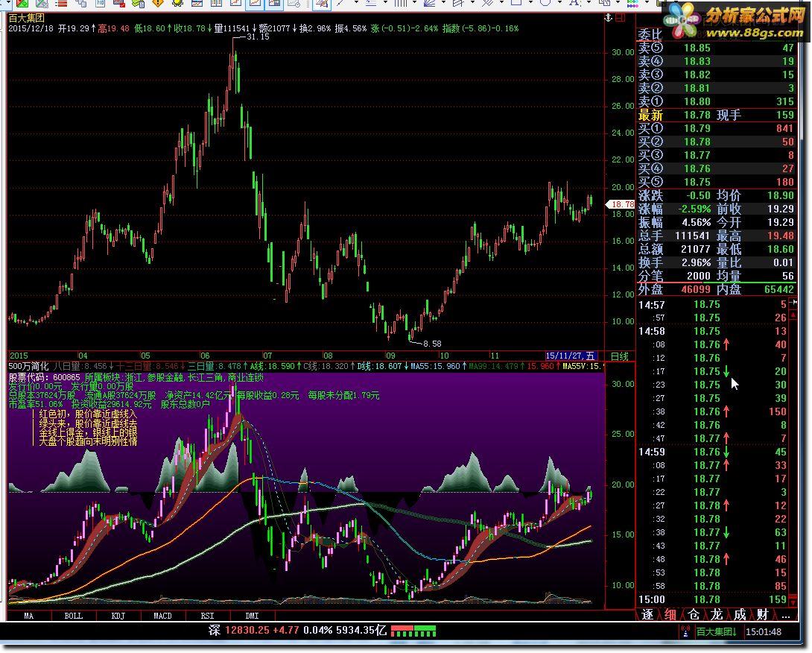Click the 买⑤ 18.75 bid row
The width and height of the screenshot is (812, 653).
pos(716,183)
